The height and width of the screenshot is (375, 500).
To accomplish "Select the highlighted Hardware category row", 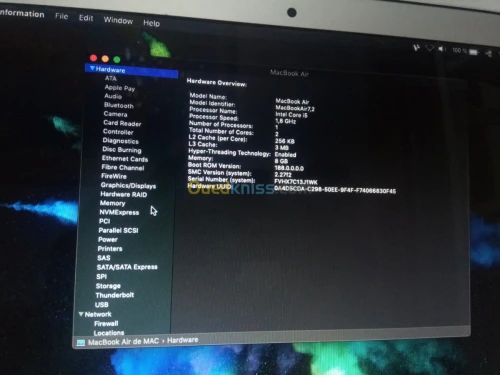I will pos(132,70).
